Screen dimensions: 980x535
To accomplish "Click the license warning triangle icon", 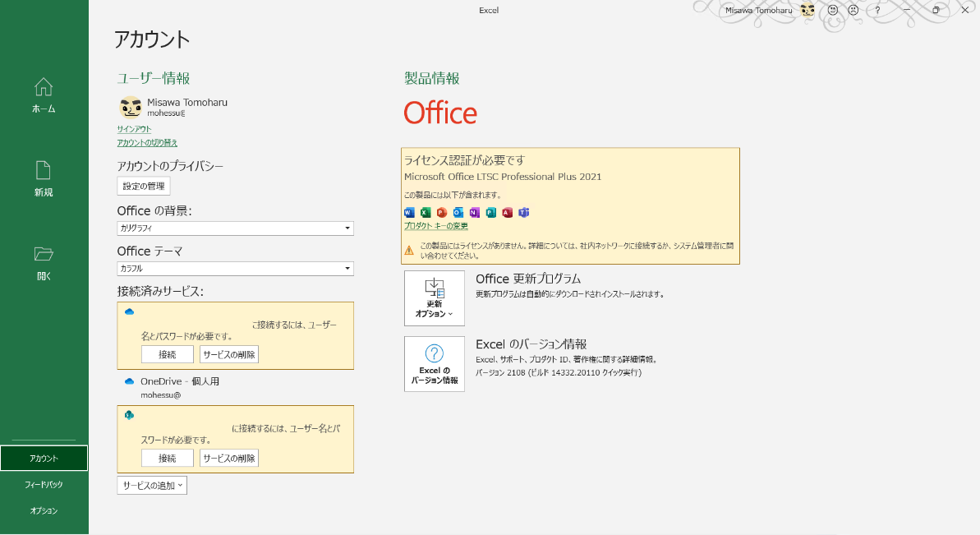I will click(x=409, y=251).
